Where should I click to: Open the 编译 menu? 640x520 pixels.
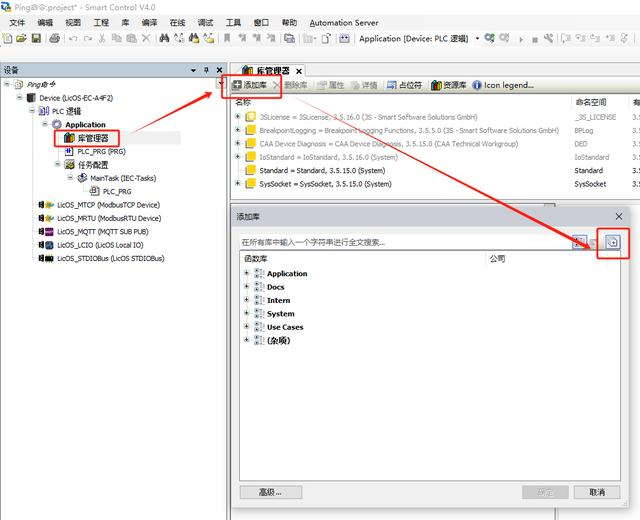149,22
